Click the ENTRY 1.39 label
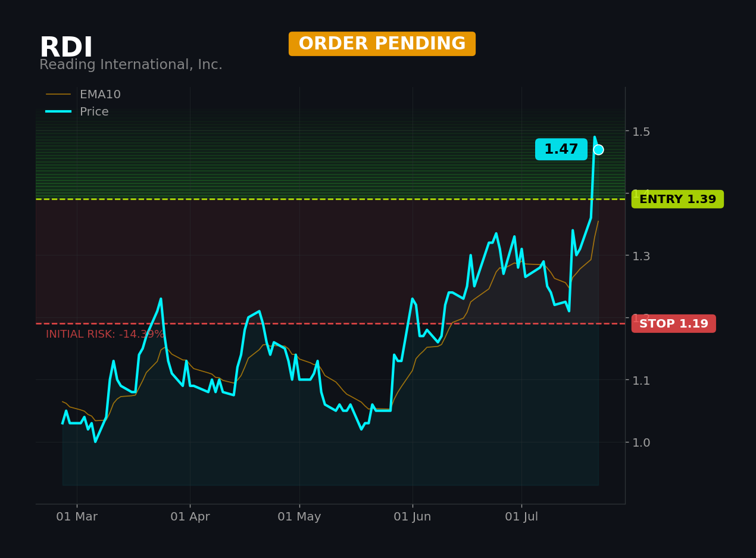 677,199
